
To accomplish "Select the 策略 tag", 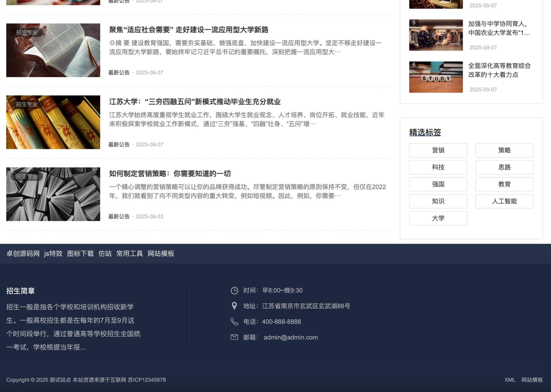I will [504, 150].
